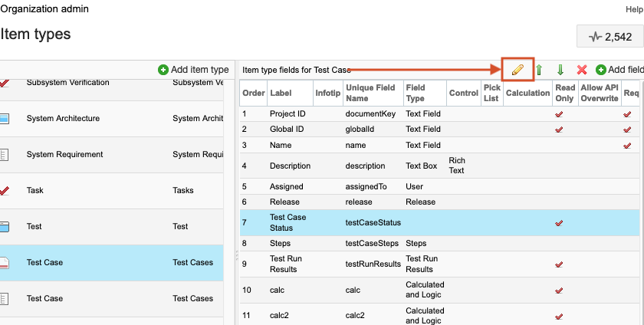Click Add item type button
Image resolution: width=644 pixels, height=325 pixels.
click(193, 70)
